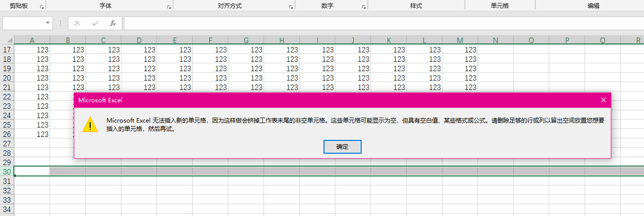
Task: Open the 数字 group dialog launcher
Action: [364, 7]
